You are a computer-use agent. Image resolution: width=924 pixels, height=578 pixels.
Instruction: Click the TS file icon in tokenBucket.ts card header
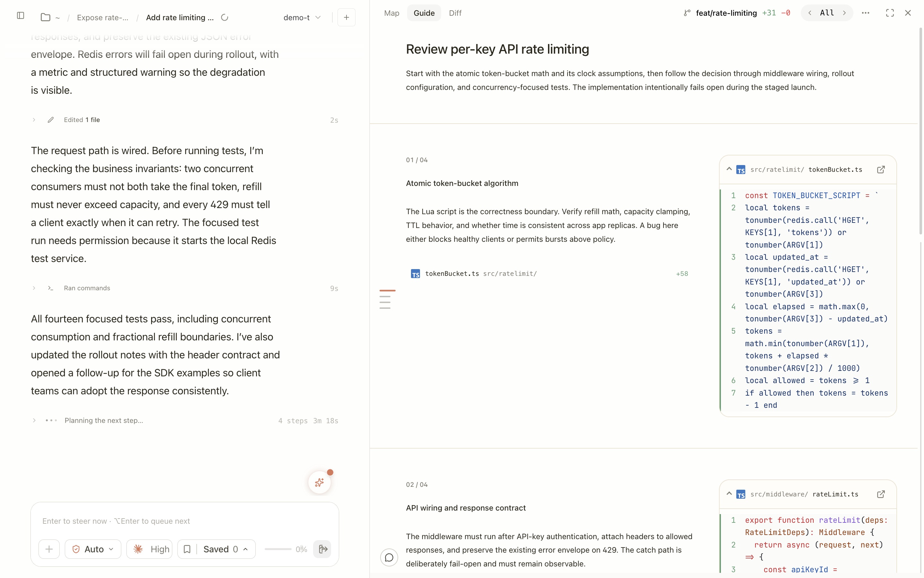coord(740,170)
